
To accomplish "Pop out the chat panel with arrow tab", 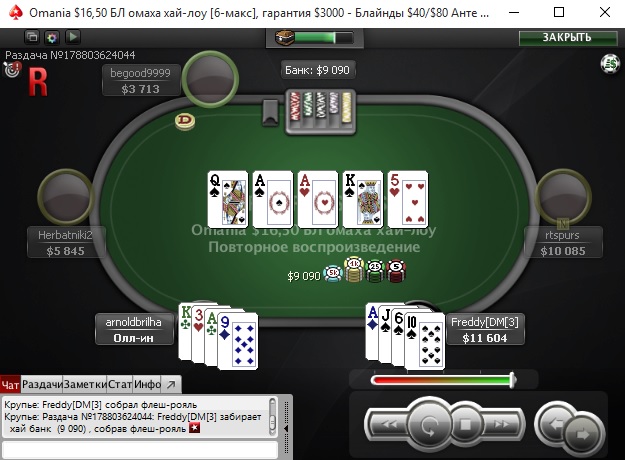I will point(171,385).
